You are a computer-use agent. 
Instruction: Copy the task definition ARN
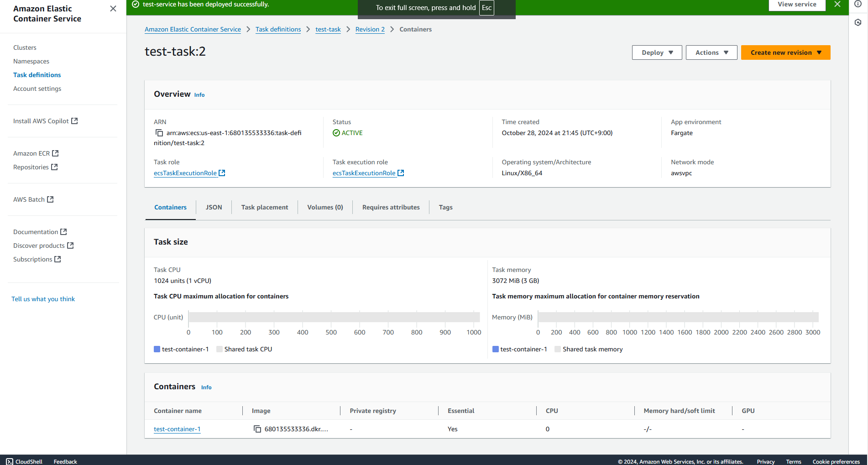[x=159, y=133]
